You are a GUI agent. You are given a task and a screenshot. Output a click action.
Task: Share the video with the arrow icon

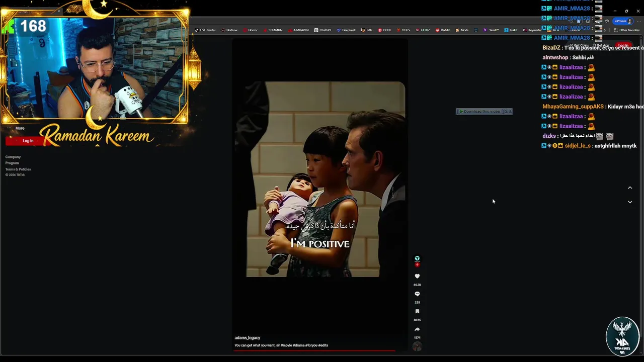pos(417,329)
